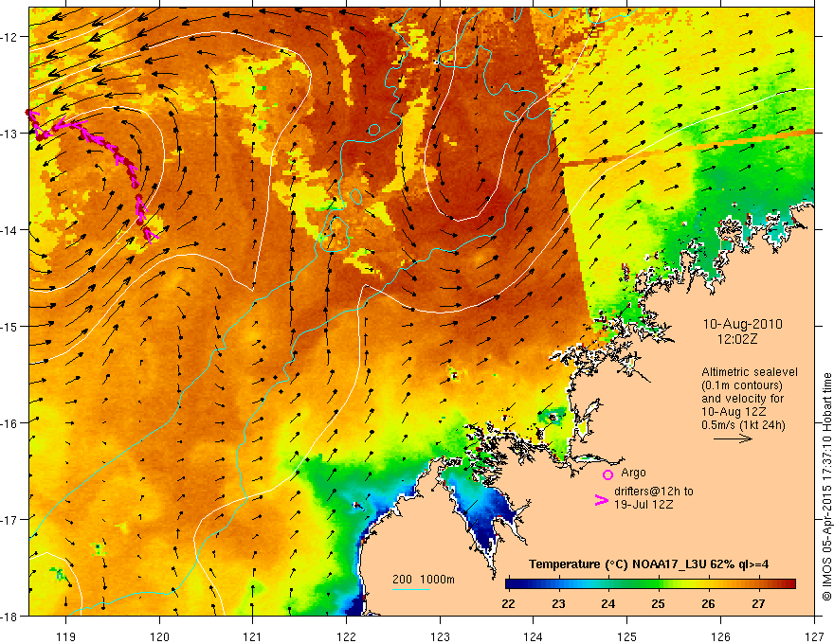Screen dimensions: 834x644
Task: Select the '12:02Z' time label
Action: point(736,339)
